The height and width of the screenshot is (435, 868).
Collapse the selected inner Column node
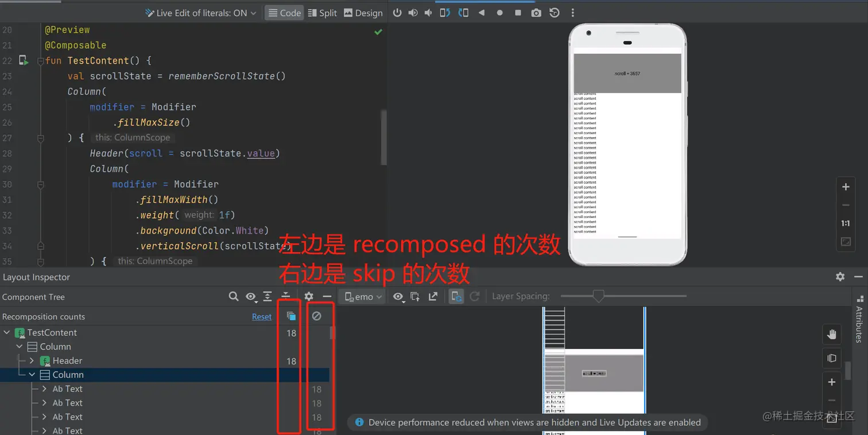click(x=32, y=375)
